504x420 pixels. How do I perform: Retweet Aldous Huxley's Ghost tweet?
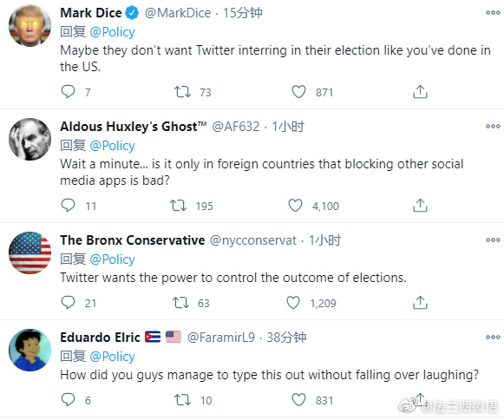(178, 206)
